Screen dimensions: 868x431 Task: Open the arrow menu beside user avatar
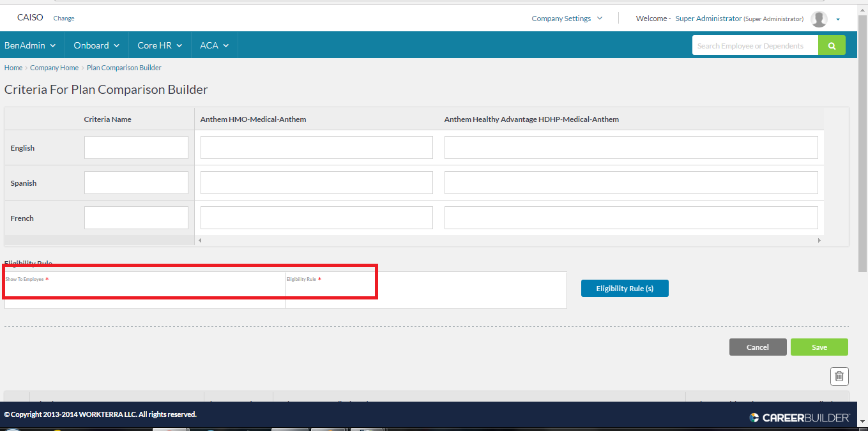click(838, 20)
